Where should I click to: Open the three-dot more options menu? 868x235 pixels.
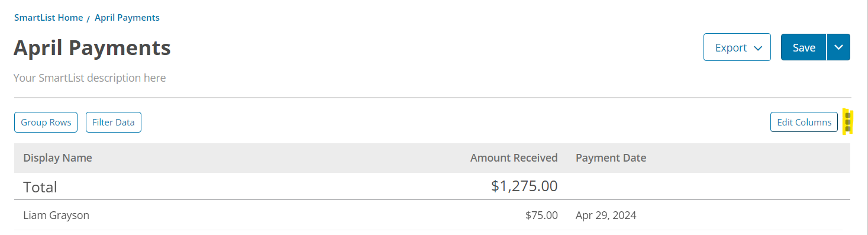click(848, 123)
